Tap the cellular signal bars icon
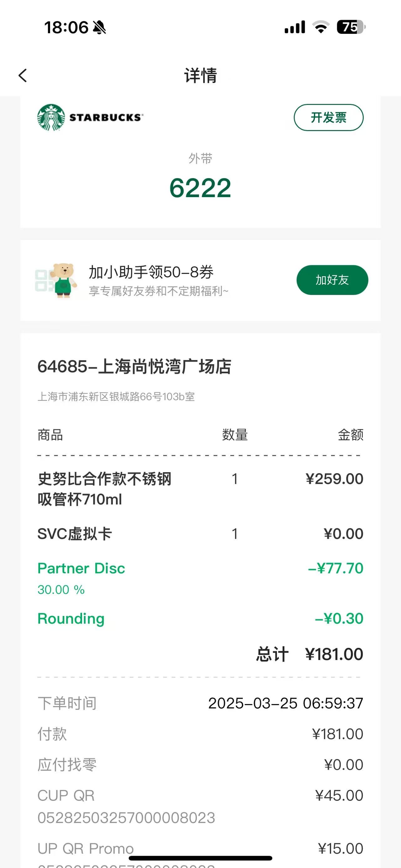Screen dimensions: 401x868 point(295,27)
